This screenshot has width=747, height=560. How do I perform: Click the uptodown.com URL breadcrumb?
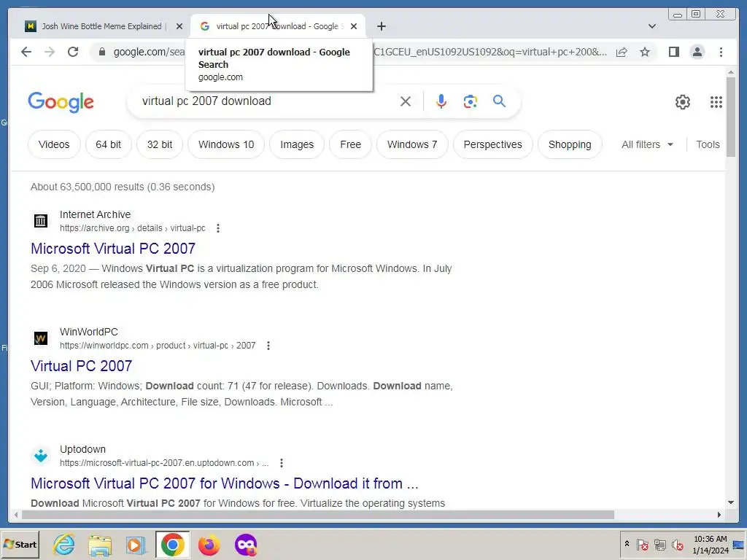[164, 463]
